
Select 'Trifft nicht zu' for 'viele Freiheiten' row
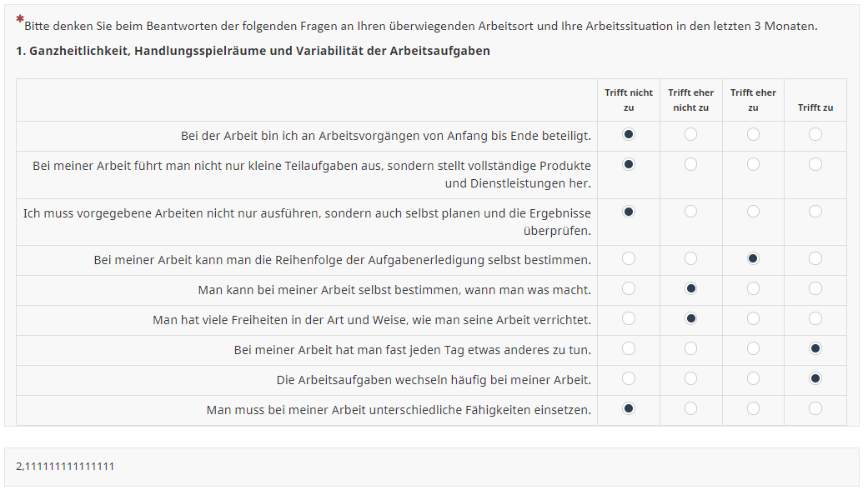pyautogui.click(x=629, y=319)
